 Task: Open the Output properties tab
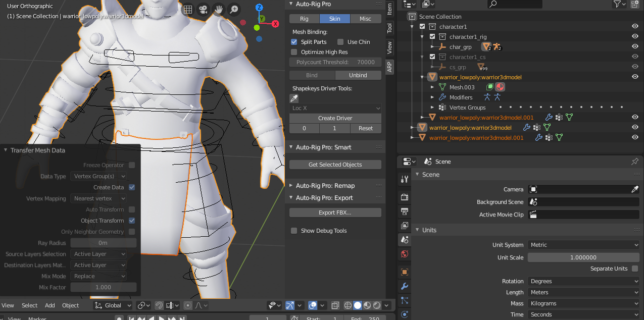pyautogui.click(x=404, y=211)
